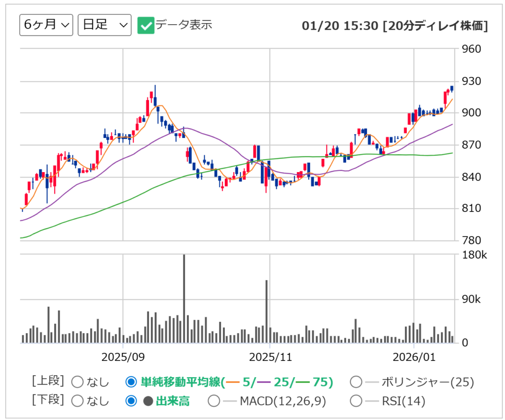Select 出来高 radio button
This screenshot has width=505, height=420.
pos(131,401)
